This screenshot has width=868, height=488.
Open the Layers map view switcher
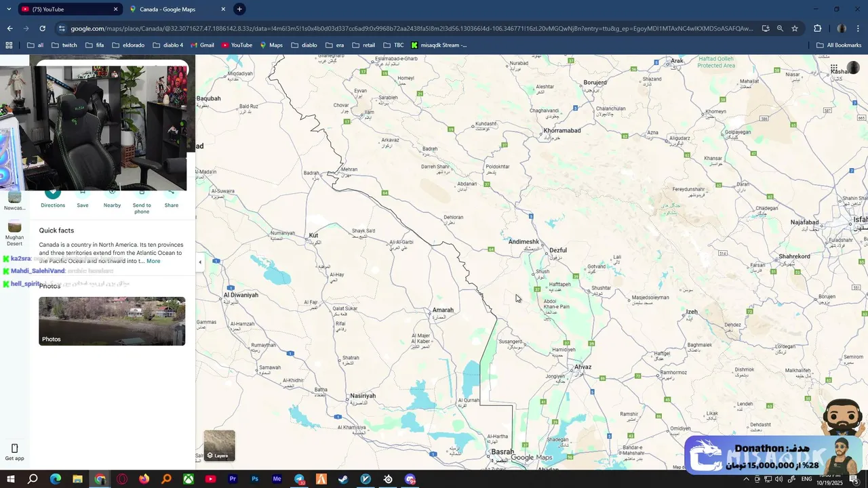[220, 445]
